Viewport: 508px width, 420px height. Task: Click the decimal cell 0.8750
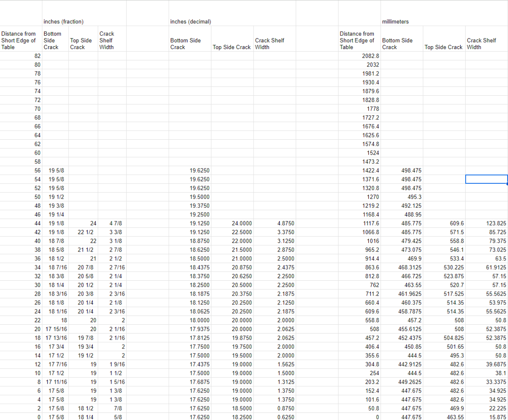click(275, 408)
